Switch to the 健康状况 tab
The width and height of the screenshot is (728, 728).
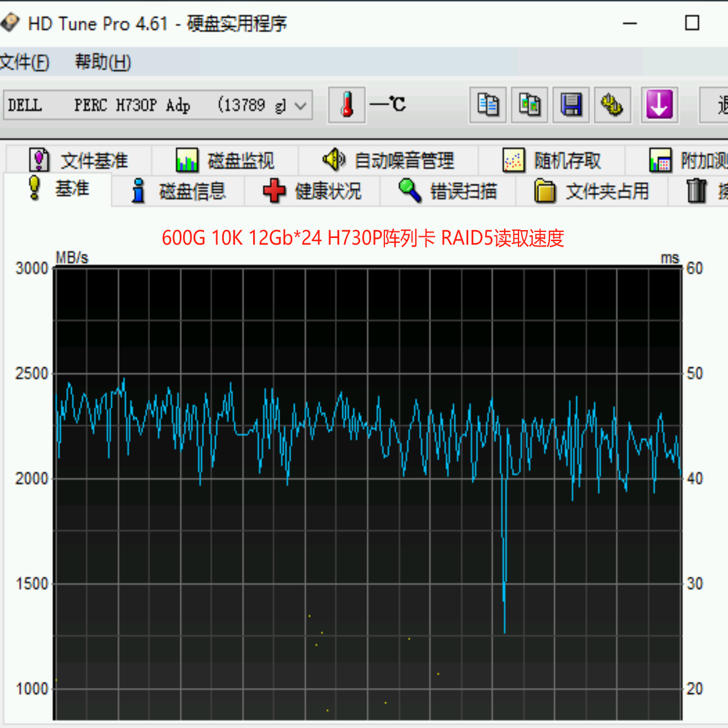tap(312, 191)
